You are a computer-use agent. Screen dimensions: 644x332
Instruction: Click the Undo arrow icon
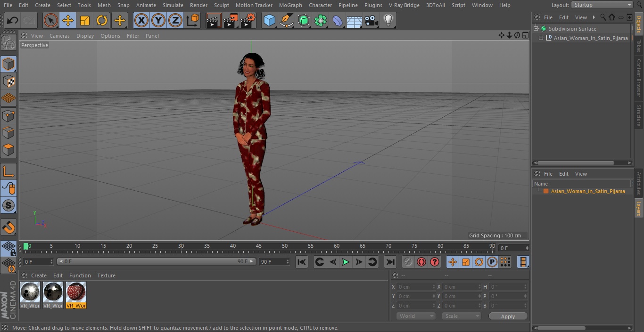click(12, 20)
